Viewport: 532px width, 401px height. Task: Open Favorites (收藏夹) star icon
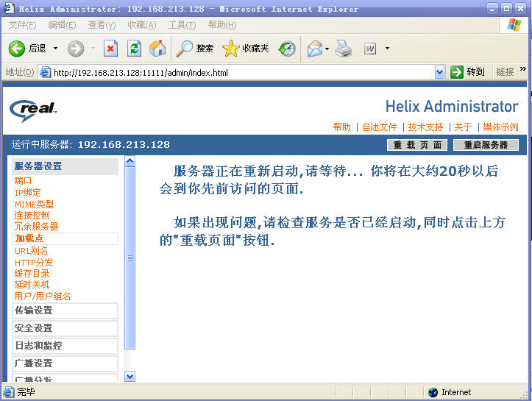(x=231, y=49)
